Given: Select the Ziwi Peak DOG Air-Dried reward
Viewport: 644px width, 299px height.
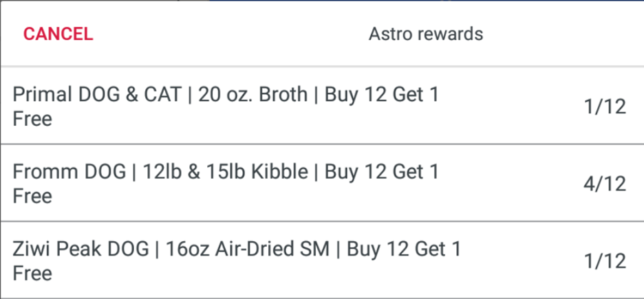Looking at the screenshot, I should click(x=236, y=261).
